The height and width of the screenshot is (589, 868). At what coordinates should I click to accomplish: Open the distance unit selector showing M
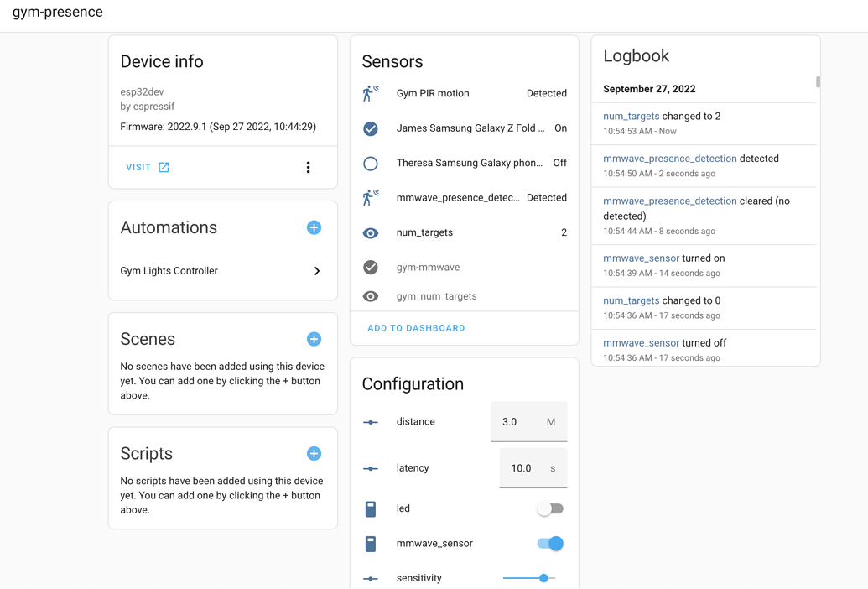[551, 422]
